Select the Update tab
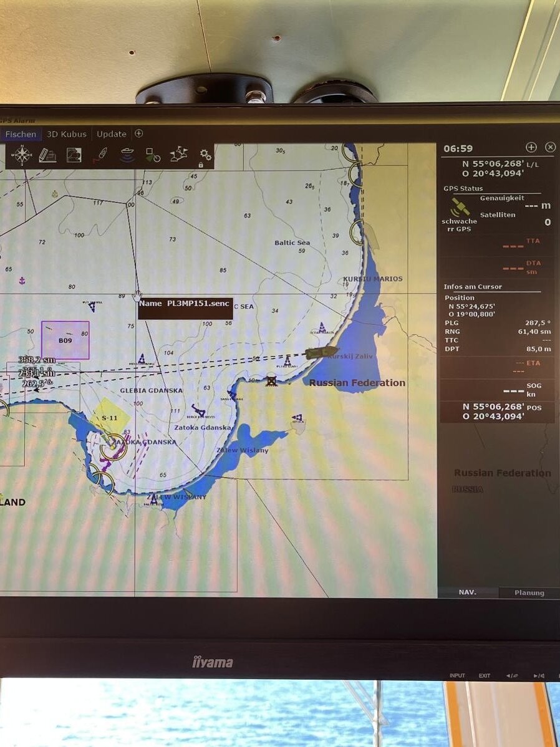Viewport: 560px width, 747px height. point(112,134)
